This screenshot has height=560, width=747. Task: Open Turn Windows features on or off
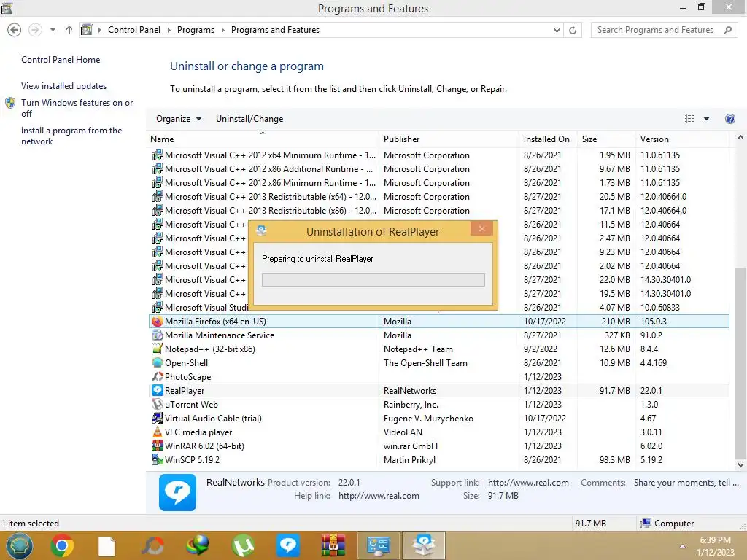pyautogui.click(x=77, y=108)
